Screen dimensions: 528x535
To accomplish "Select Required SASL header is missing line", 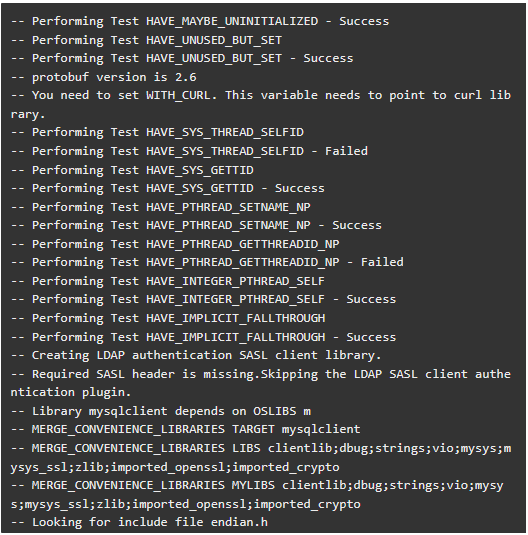I will pos(261,383).
